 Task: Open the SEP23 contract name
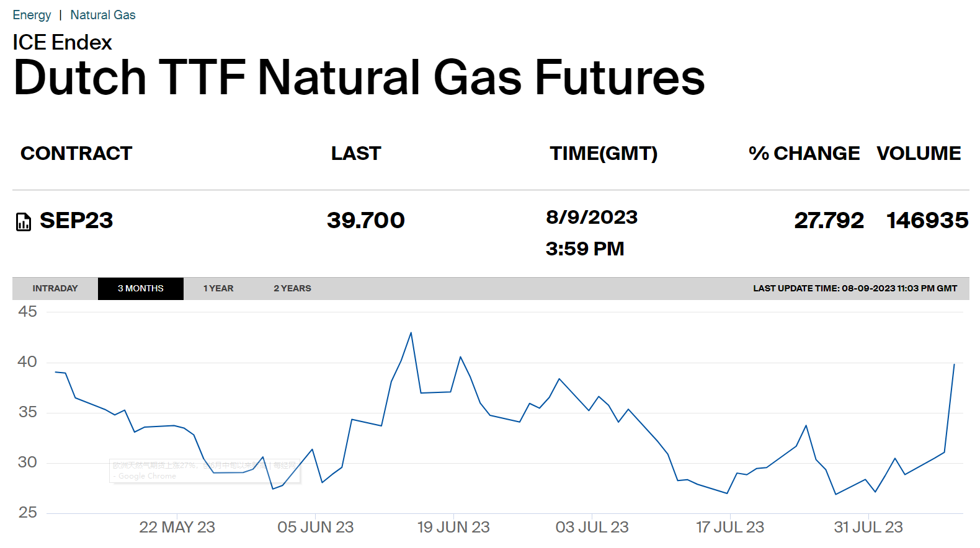(x=76, y=221)
